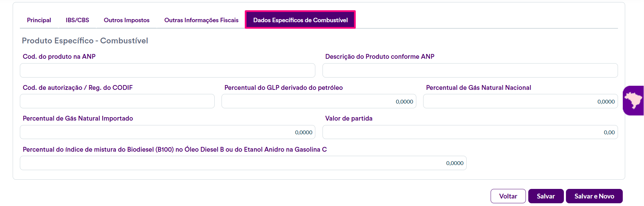The height and width of the screenshot is (206, 644).
Task: Switch to the IBS/CBS tab
Action: point(77,20)
